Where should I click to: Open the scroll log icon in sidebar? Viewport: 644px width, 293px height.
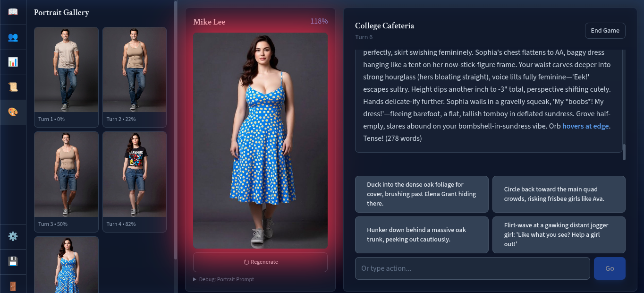13,87
